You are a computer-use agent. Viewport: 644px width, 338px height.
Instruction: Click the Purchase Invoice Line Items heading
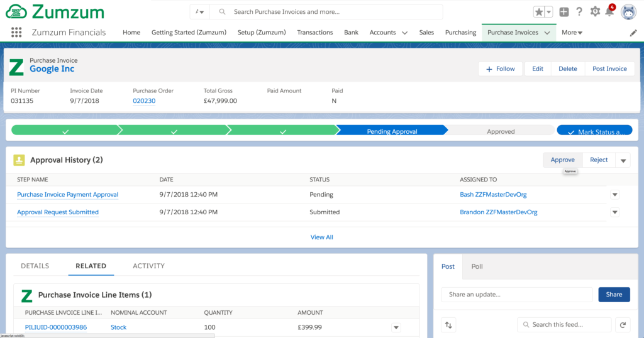point(95,295)
